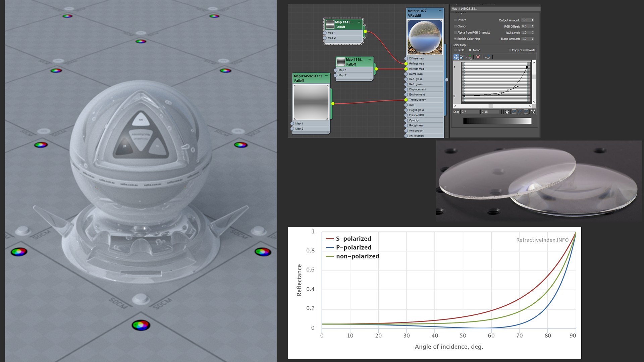Enable the Clamp checkbox
Image resolution: width=644 pixels, height=362 pixels.
coord(455,26)
